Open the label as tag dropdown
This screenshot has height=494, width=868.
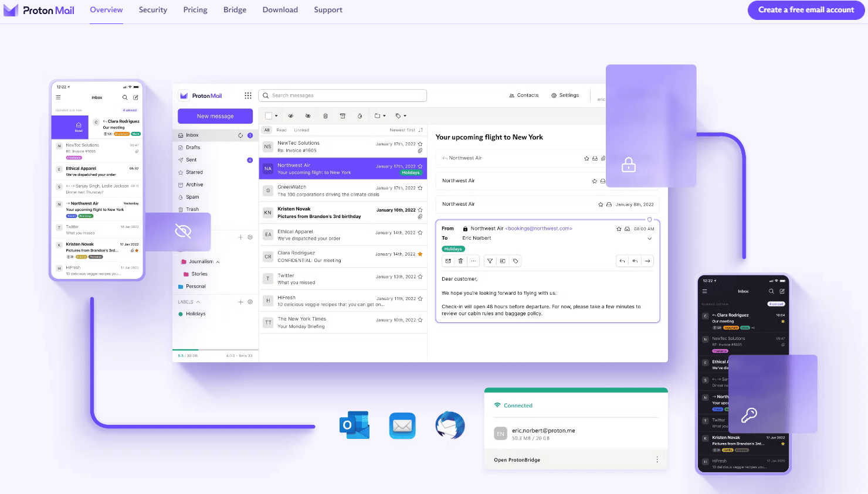tap(401, 116)
